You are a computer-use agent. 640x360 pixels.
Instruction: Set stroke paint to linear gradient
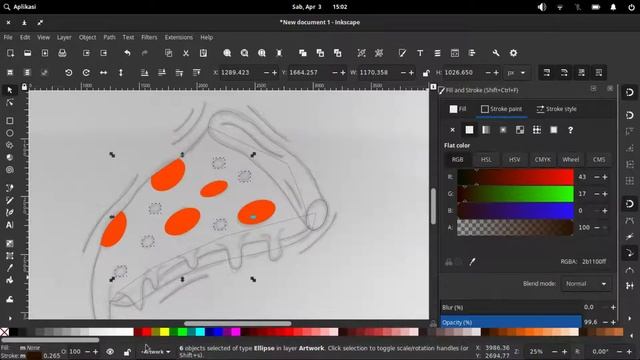(486, 130)
